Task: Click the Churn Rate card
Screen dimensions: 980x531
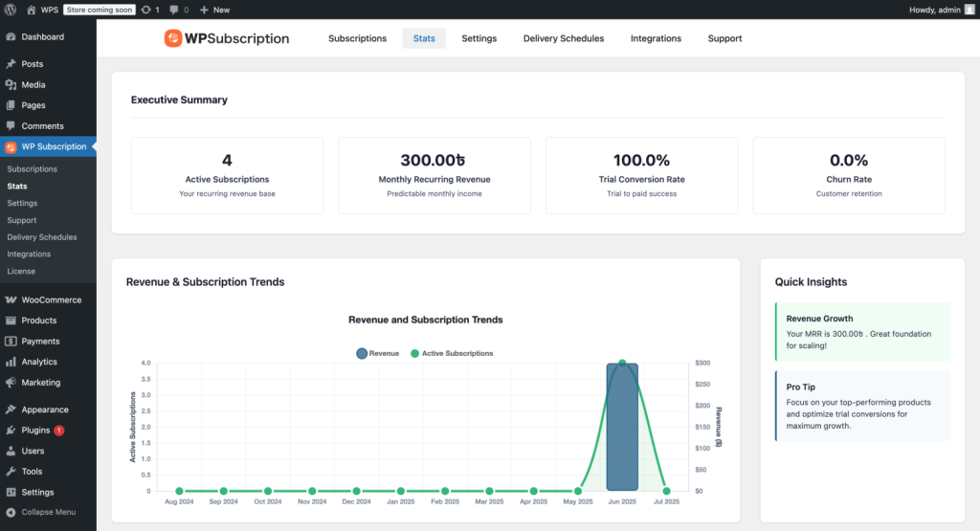Action: 849,175
